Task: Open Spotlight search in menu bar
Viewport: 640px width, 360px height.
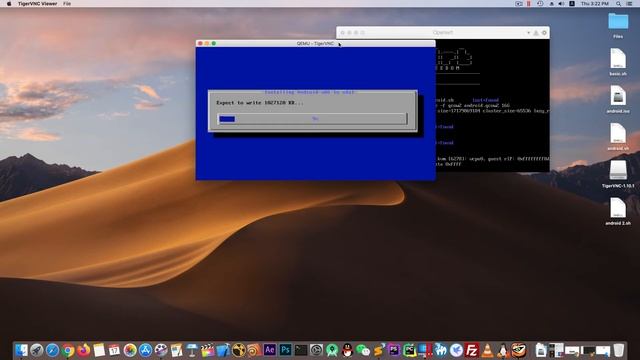Action: (x=619, y=4)
